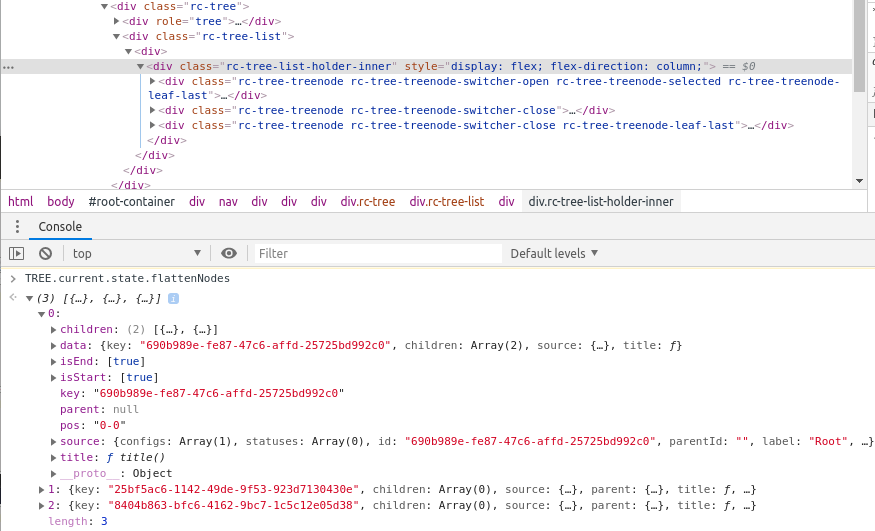The height and width of the screenshot is (531, 875).
Task: Collapse the 0: object entry
Action: point(41,315)
